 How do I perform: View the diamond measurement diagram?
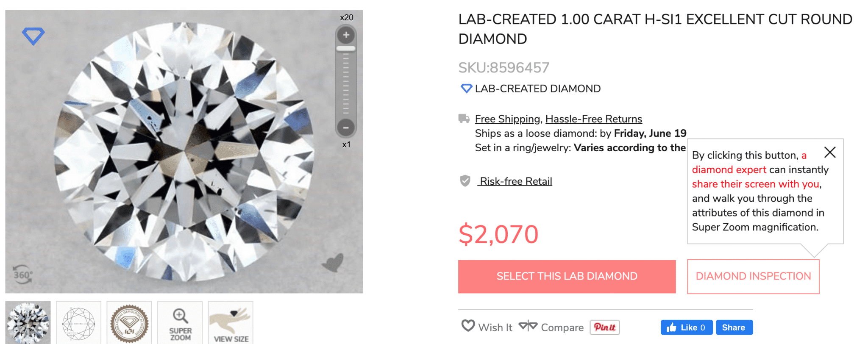pos(78,322)
